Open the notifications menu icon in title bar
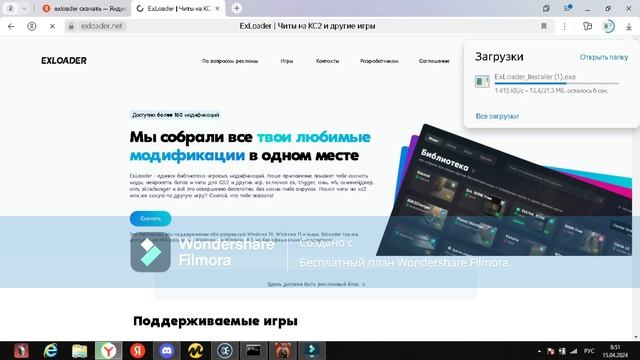This screenshot has height=360, width=640. pyautogui.click(x=567, y=8)
